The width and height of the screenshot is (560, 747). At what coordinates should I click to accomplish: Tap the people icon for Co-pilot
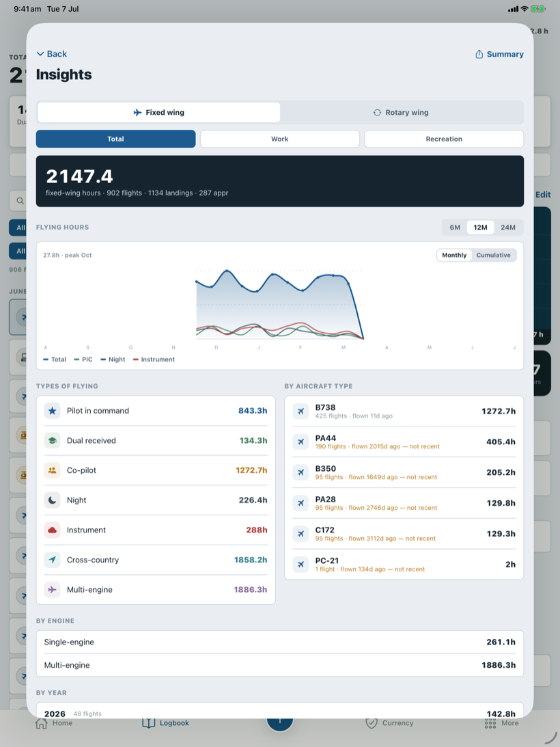53,470
